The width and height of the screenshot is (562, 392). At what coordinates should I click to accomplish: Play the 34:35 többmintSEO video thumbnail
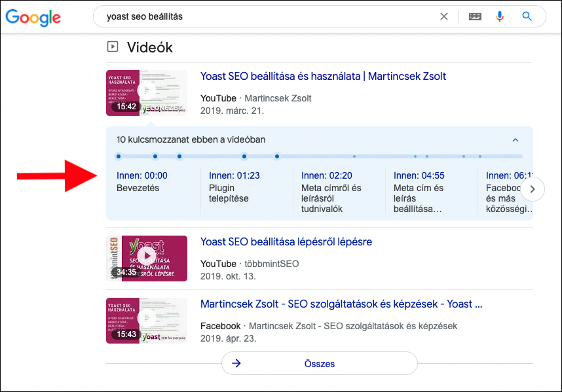pyautogui.click(x=147, y=258)
